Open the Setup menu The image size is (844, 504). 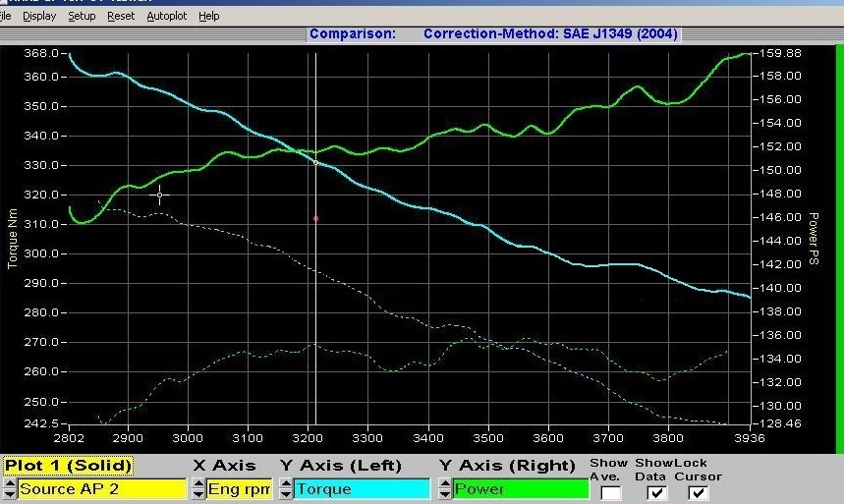click(x=82, y=16)
